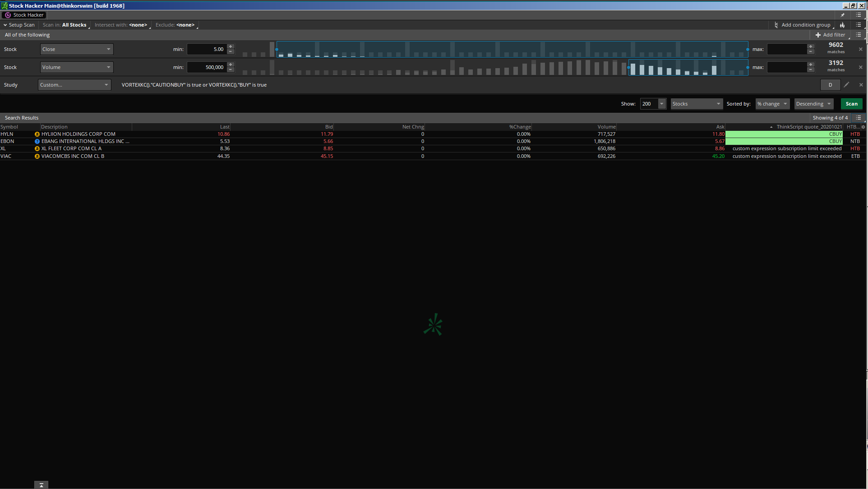The height and width of the screenshot is (489, 868).
Task: Click the Stock Hacker purple gadget icon
Action: pyautogui.click(x=8, y=15)
